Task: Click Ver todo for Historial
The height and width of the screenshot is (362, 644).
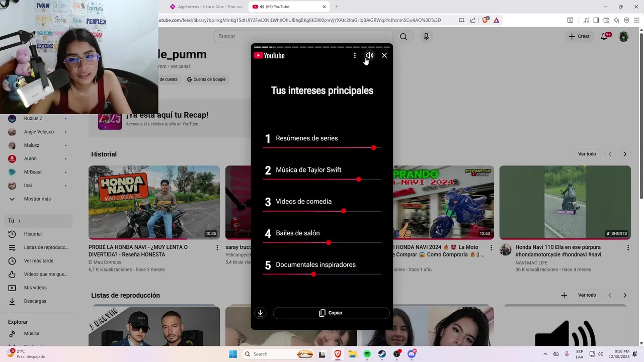Action: [587, 154]
